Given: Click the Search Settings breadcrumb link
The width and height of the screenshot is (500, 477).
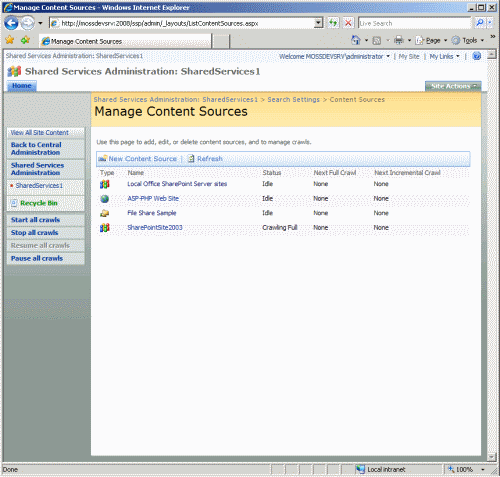Looking at the screenshot, I should tap(293, 100).
